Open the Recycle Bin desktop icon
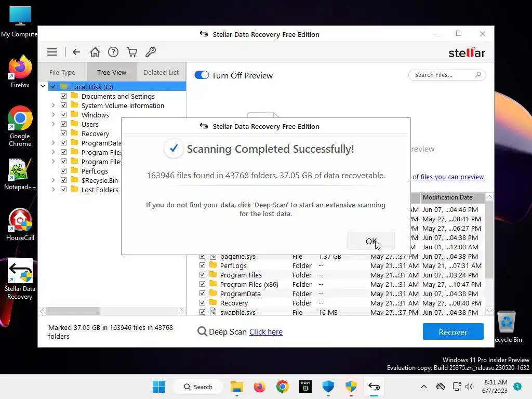This screenshot has height=399, width=532. [x=507, y=326]
